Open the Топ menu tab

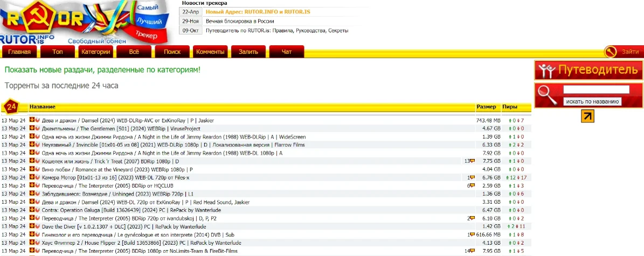pos(58,52)
